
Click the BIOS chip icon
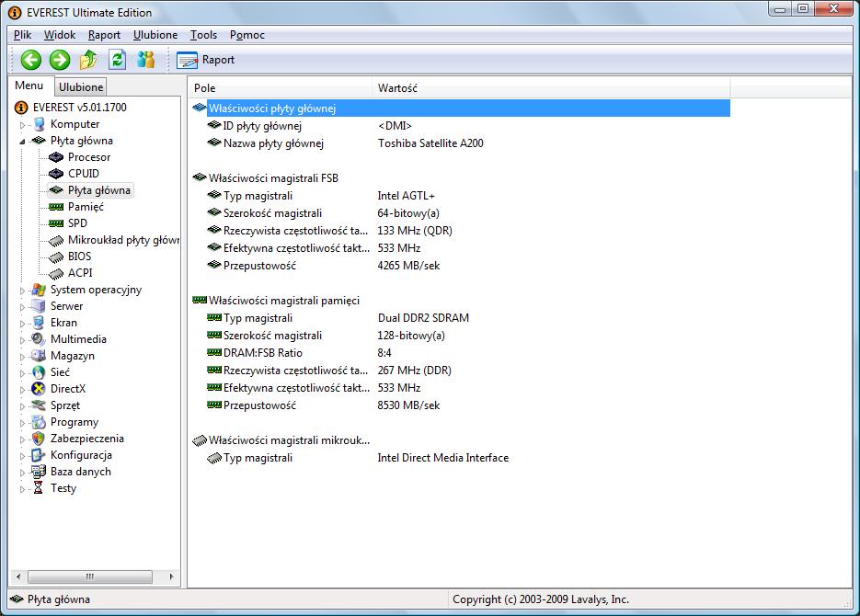(x=56, y=257)
